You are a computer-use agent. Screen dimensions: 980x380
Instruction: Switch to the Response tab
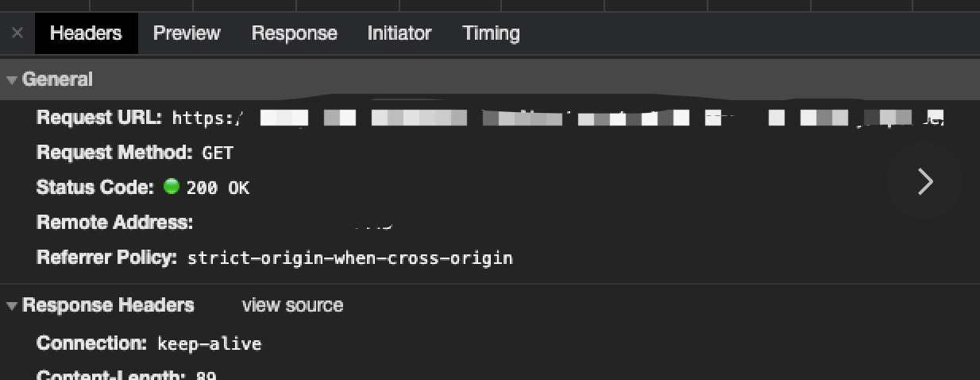coord(294,33)
